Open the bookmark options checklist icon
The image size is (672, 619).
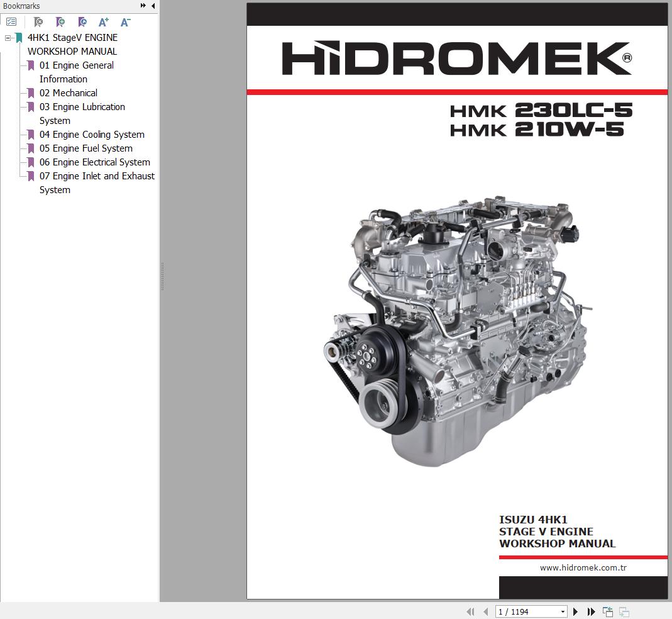(x=11, y=22)
